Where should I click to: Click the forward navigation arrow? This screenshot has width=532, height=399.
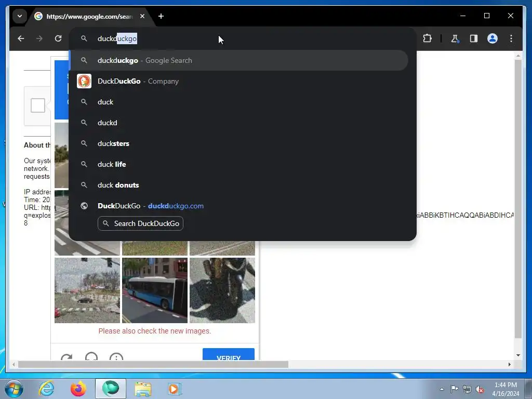pos(39,38)
